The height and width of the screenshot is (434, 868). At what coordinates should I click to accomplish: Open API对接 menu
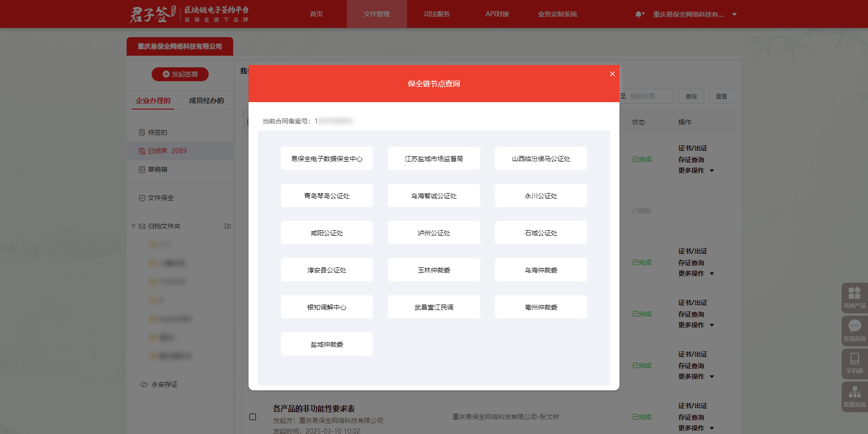(x=497, y=14)
